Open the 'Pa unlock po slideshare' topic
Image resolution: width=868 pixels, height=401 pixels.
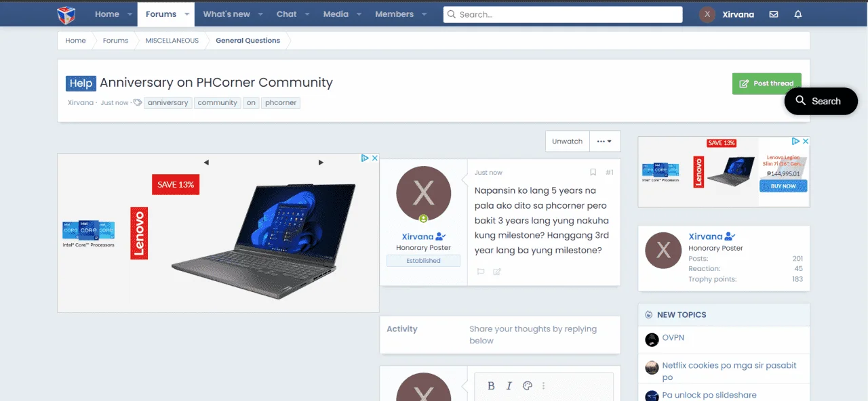(x=709, y=395)
